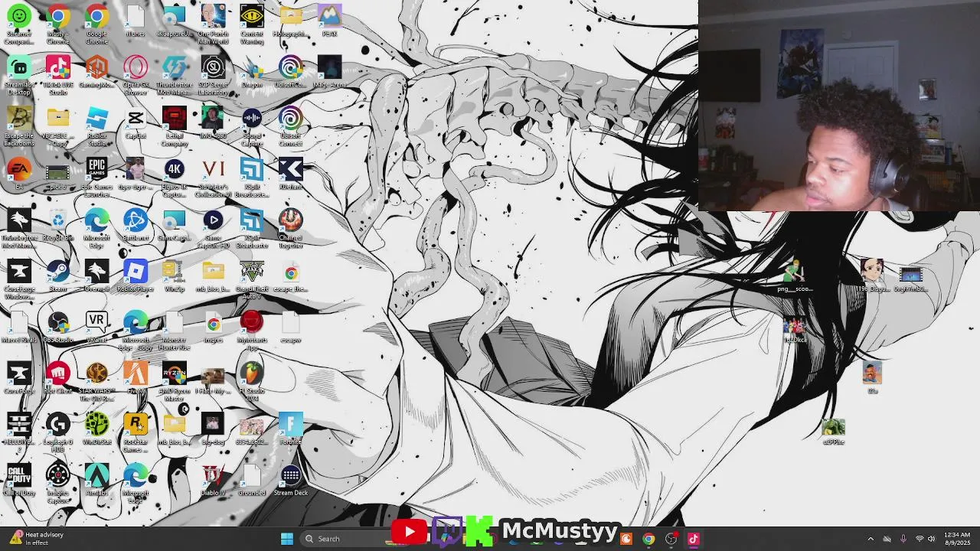The image size is (980, 551).
Task: Open the EA app shortcut
Action: [x=19, y=174]
